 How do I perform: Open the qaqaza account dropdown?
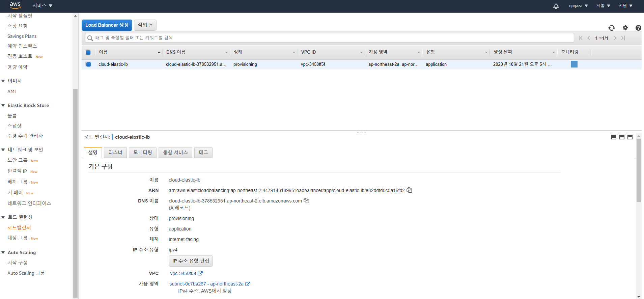(x=578, y=6)
